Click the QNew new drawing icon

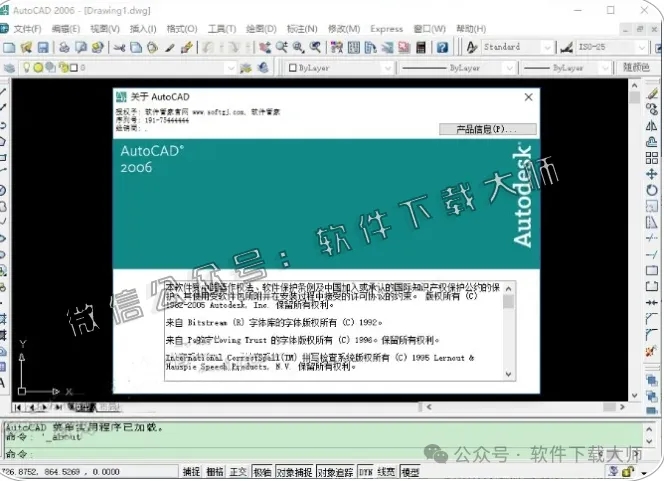[x=9, y=47]
